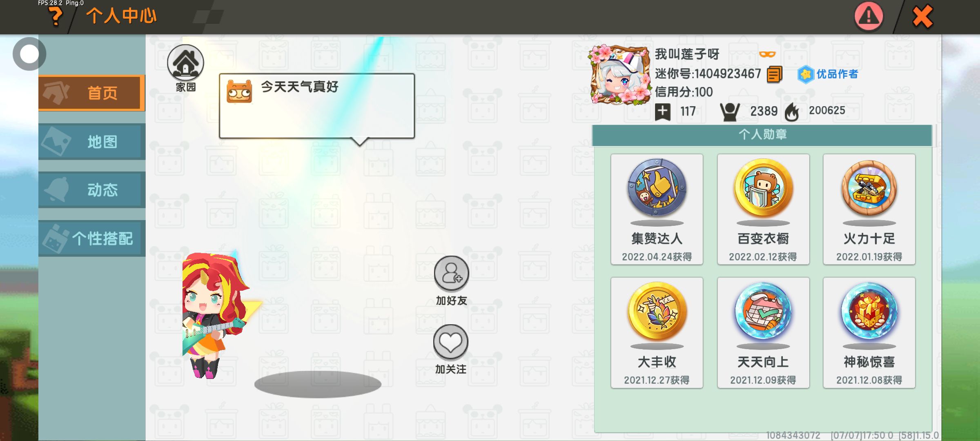
Task: Tap the floating round assistive button
Action: pyautogui.click(x=29, y=54)
